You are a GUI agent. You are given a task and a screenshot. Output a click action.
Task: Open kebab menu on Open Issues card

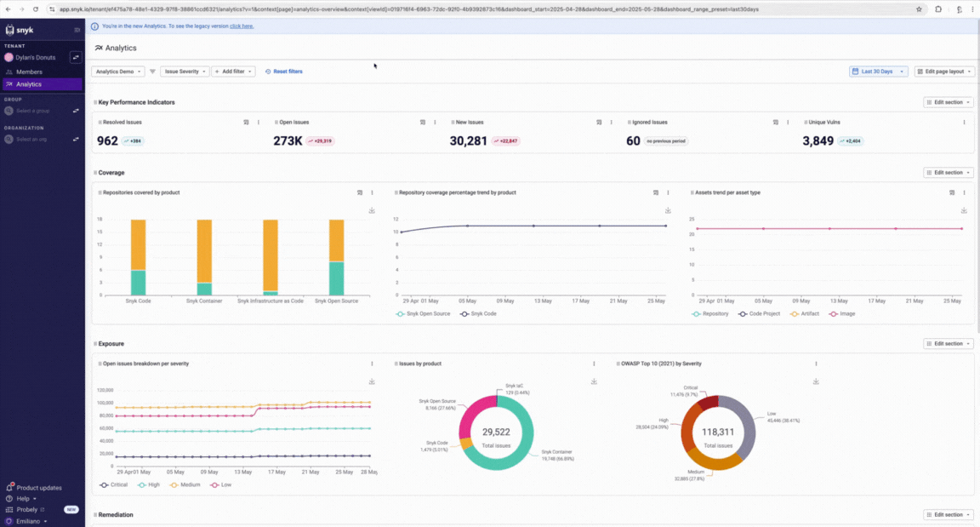pyautogui.click(x=435, y=123)
